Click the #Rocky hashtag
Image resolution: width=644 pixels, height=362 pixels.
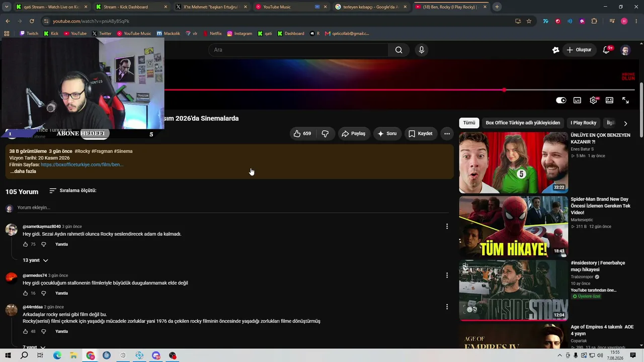83,151
